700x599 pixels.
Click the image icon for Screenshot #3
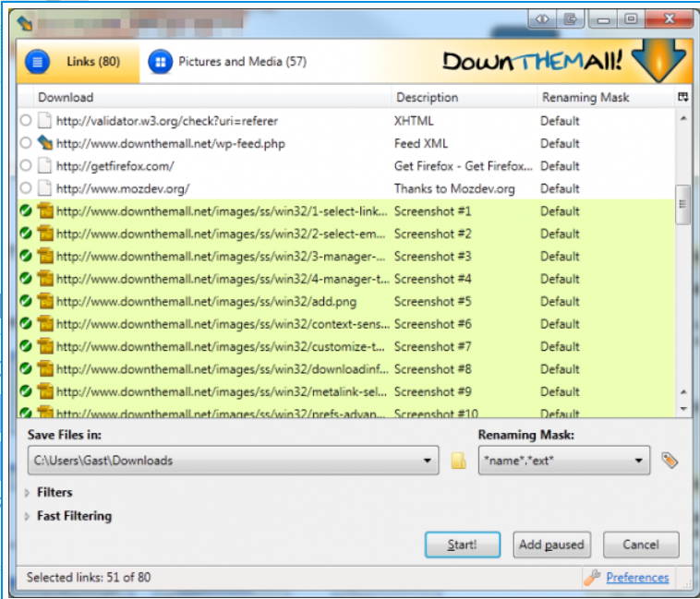[x=45, y=256]
